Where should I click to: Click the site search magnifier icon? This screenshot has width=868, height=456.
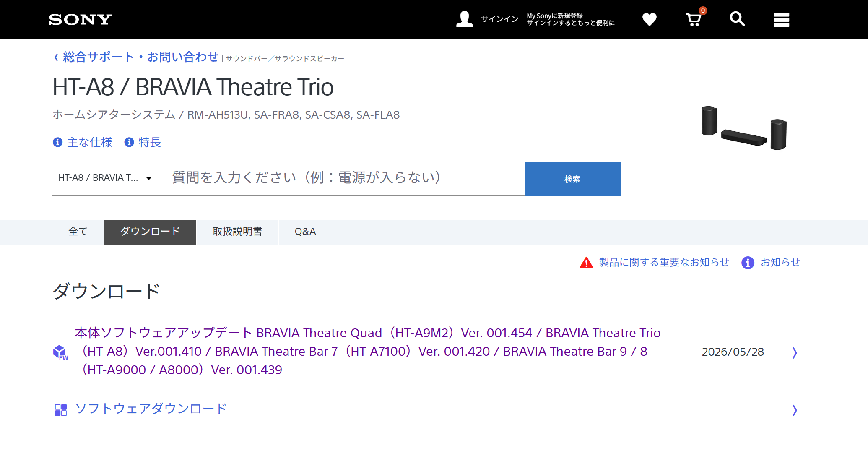[x=737, y=19]
